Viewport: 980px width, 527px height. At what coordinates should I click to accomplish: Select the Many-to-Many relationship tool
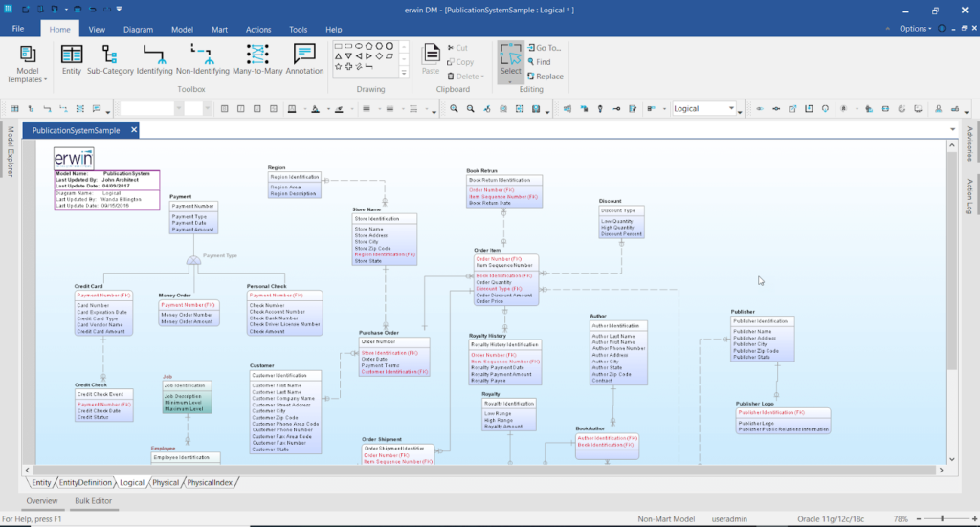[x=257, y=60]
